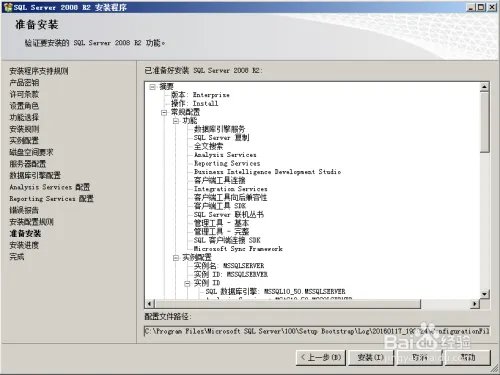Select Business Intelligence Development Studio row
Screen dimensions: 500x375
pos(268,172)
